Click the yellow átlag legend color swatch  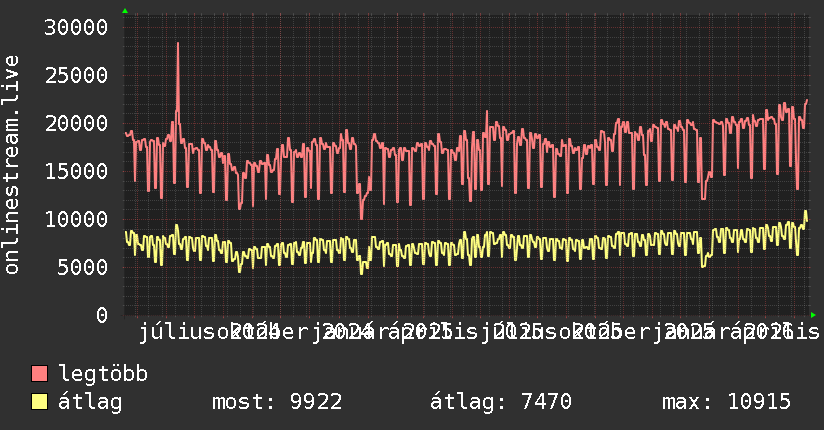(x=39, y=402)
